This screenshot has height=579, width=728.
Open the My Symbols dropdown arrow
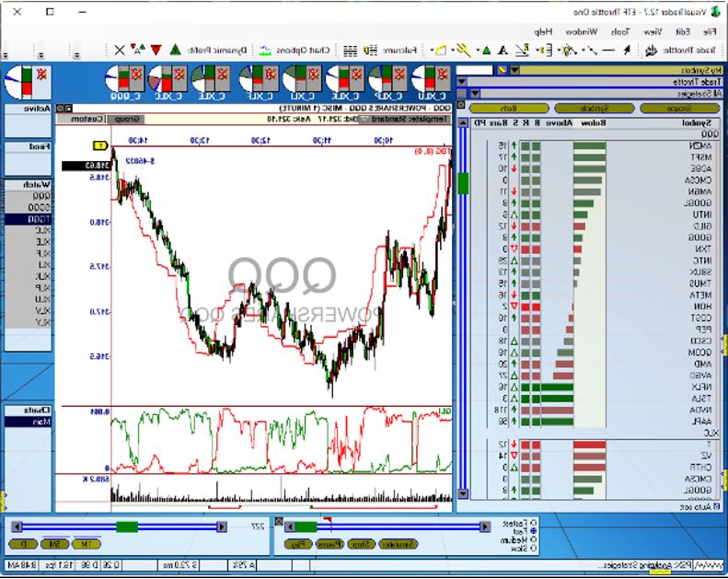pyautogui.click(x=514, y=71)
